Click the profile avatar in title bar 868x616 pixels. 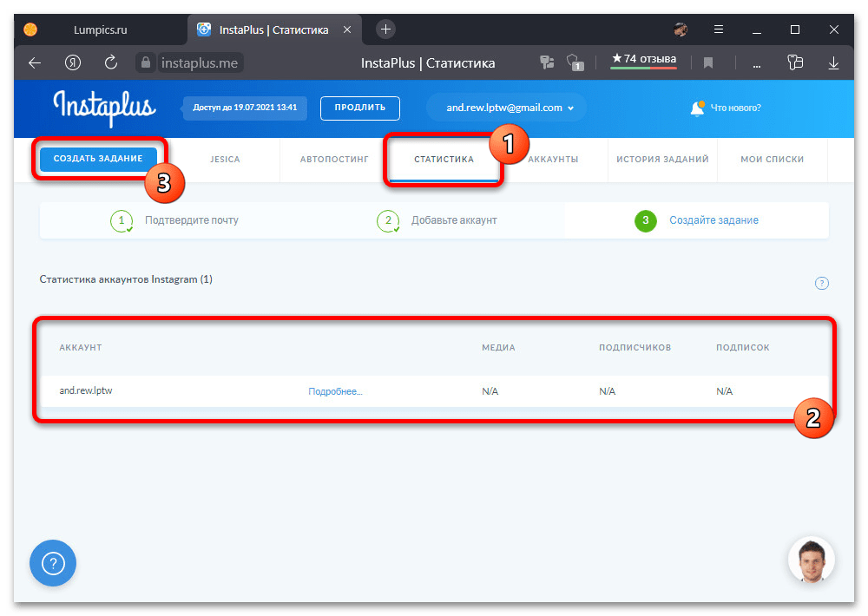681,29
